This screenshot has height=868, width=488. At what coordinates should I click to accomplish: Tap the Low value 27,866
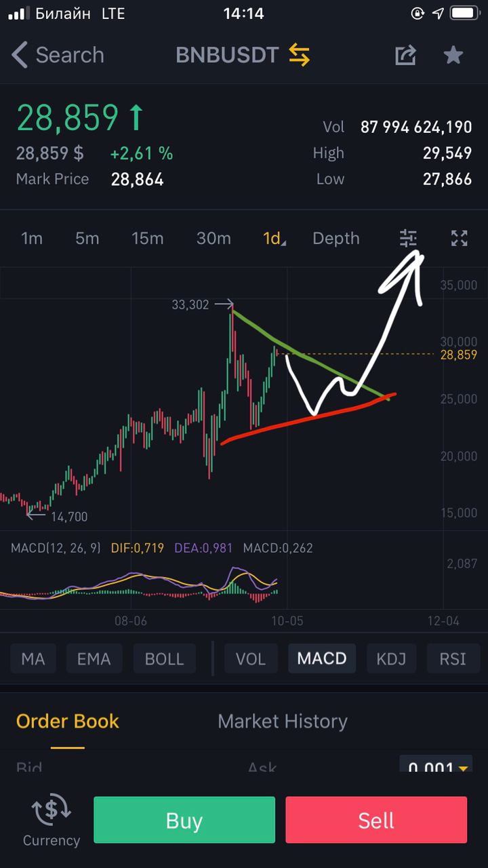pos(447,179)
